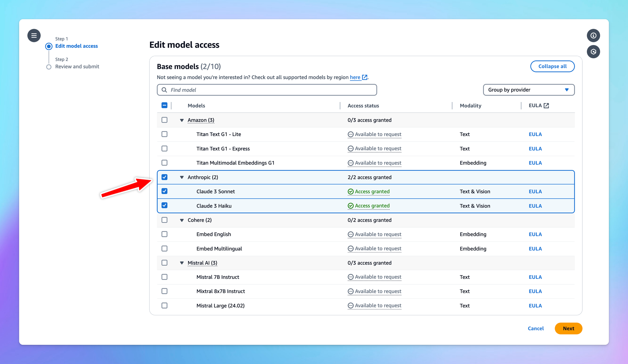The width and height of the screenshot is (628, 364).
Task: Click the Models column header
Action: pyautogui.click(x=196, y=106)
